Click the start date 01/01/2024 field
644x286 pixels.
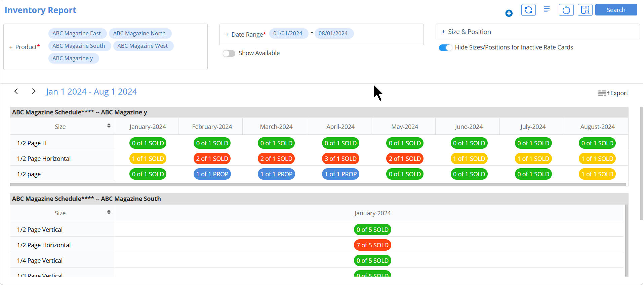(288, 33)
